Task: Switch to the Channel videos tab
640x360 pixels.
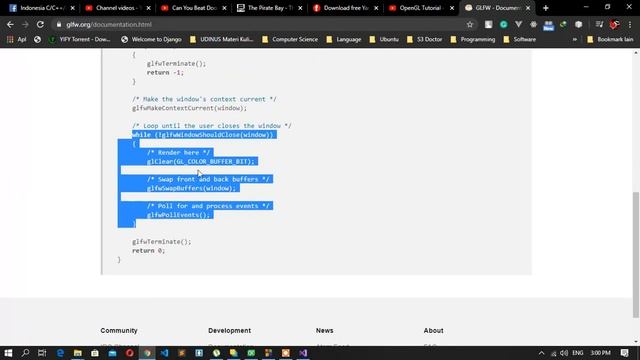Action: [118, 8]
